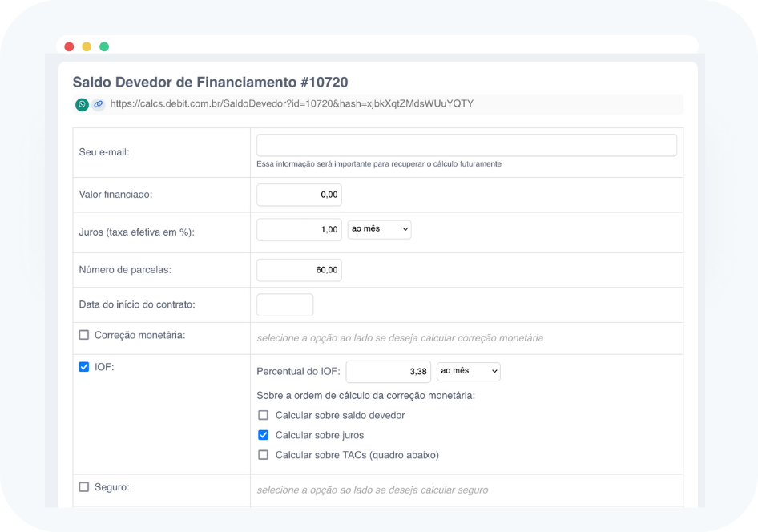Click the red window close button
758x532 pixels.
pyautogui.click(x=69, y=46)
